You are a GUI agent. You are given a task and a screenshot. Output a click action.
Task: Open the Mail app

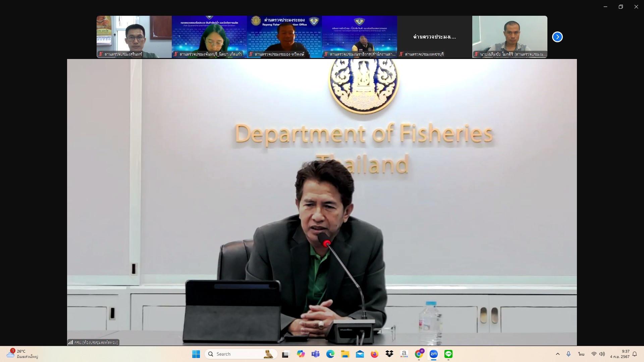click(x=360, y=354)
